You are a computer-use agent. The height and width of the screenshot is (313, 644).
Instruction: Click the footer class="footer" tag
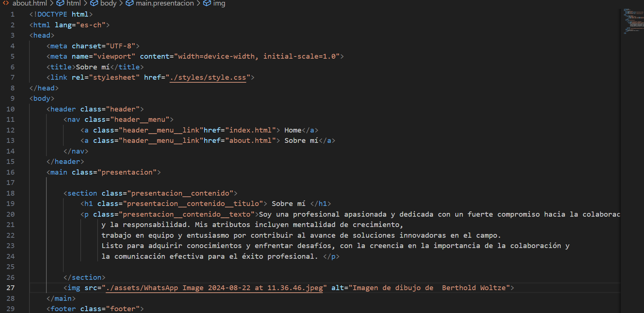point(95,309)
